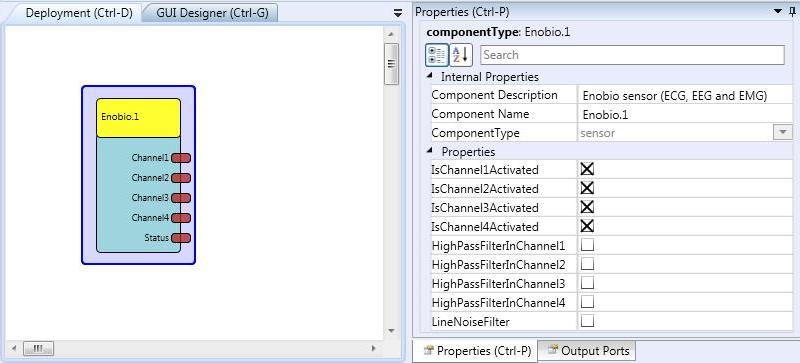Select the HighPassFilterInChannel3 property label
800x363 pixels.
(498, 284)
